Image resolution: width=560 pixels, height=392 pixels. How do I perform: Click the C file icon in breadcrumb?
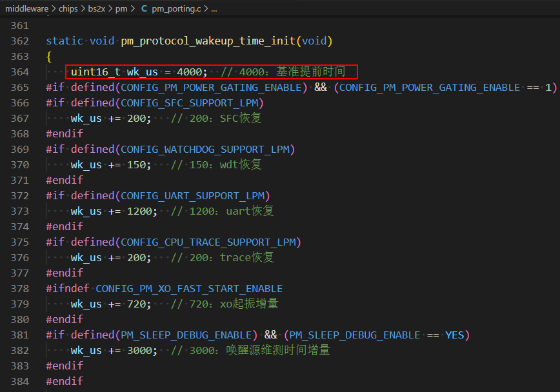pyautogui.click(x=144, y=8)
